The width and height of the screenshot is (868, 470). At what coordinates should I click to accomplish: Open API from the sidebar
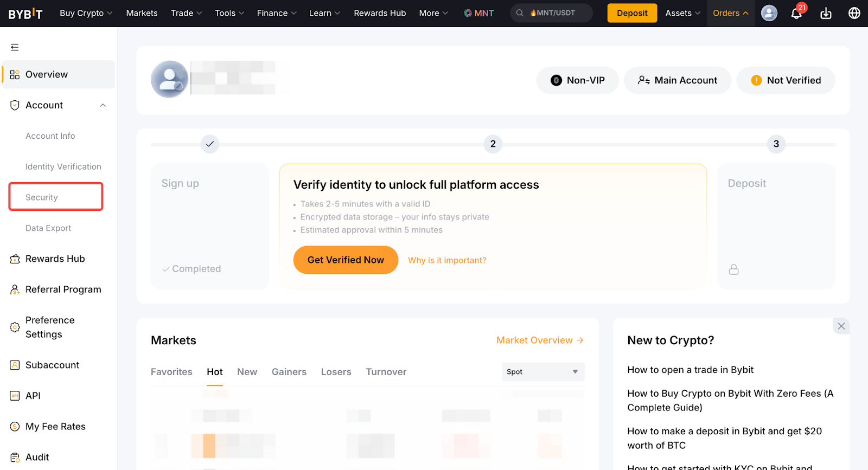click(x=33, y=396)
